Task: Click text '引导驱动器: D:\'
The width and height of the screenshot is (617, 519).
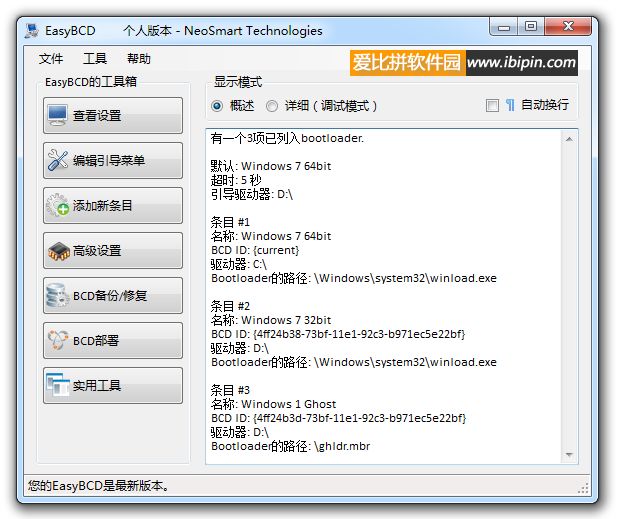Action: tap(252, 194)
